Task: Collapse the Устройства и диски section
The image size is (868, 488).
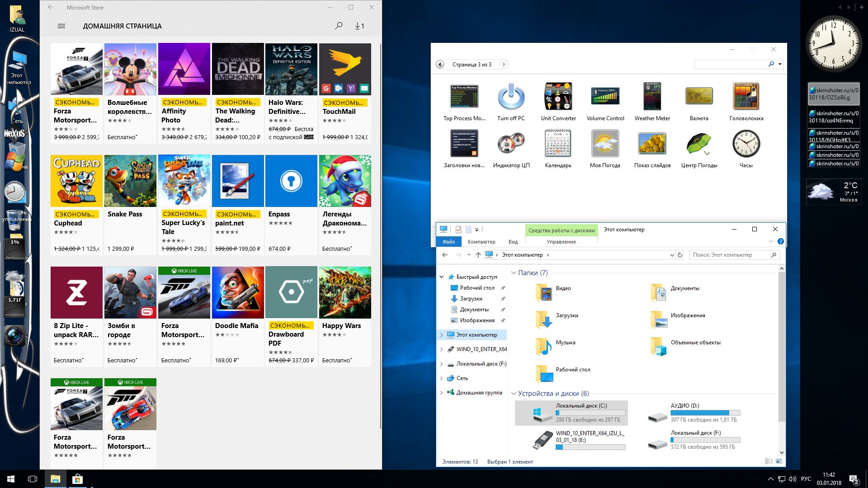Action: [x=514, y=394]
